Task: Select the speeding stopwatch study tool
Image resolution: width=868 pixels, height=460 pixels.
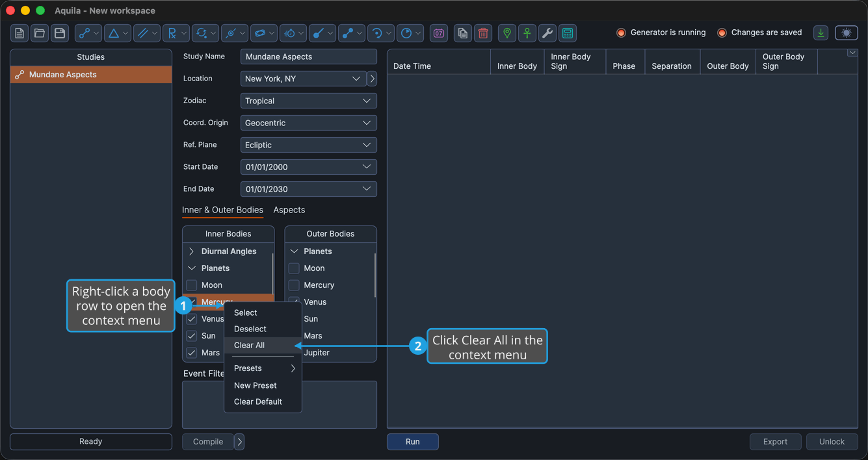Action: [x=293, y=33]
